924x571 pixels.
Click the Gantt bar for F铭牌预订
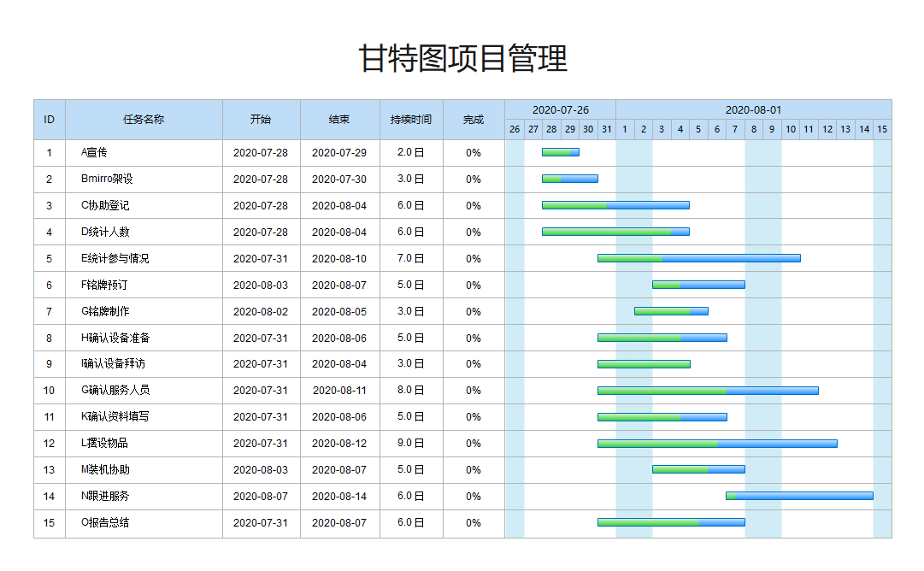[699, 285]
